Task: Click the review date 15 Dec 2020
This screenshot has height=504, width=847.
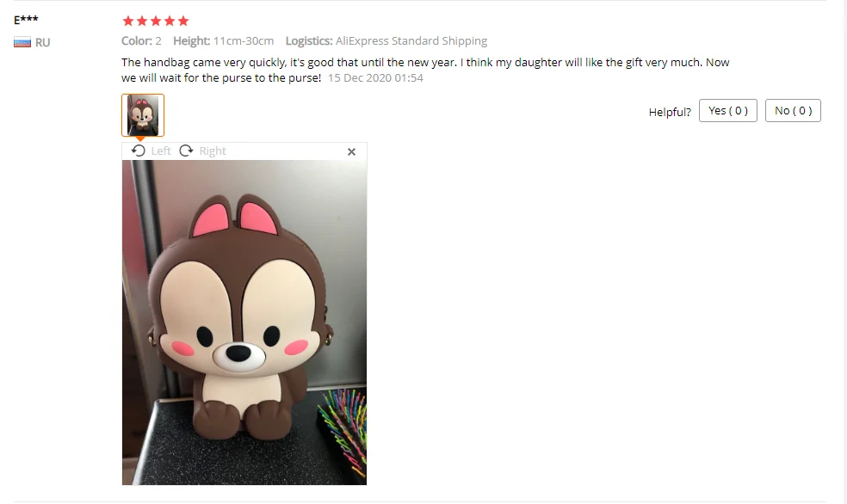Action: point(375,77)
